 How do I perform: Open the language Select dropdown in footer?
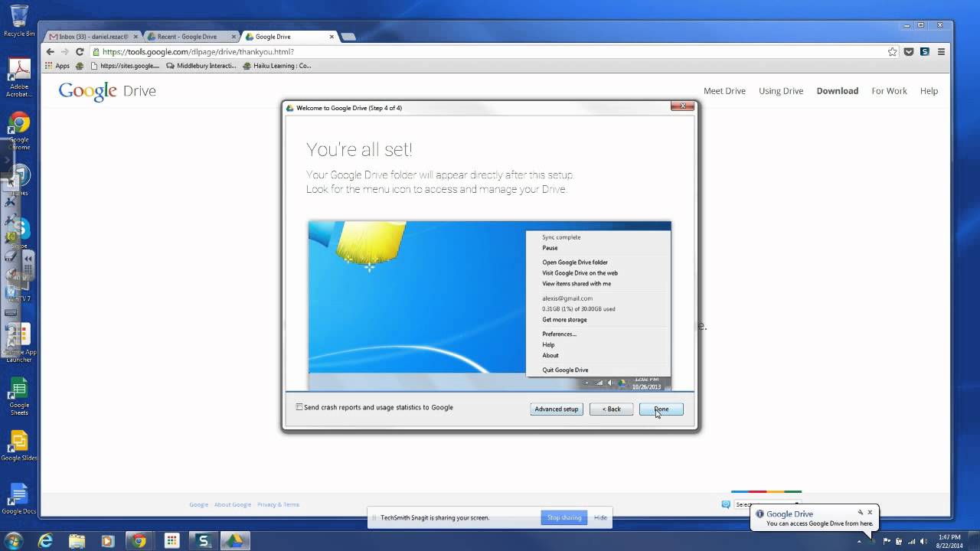[x=767, y=504]
